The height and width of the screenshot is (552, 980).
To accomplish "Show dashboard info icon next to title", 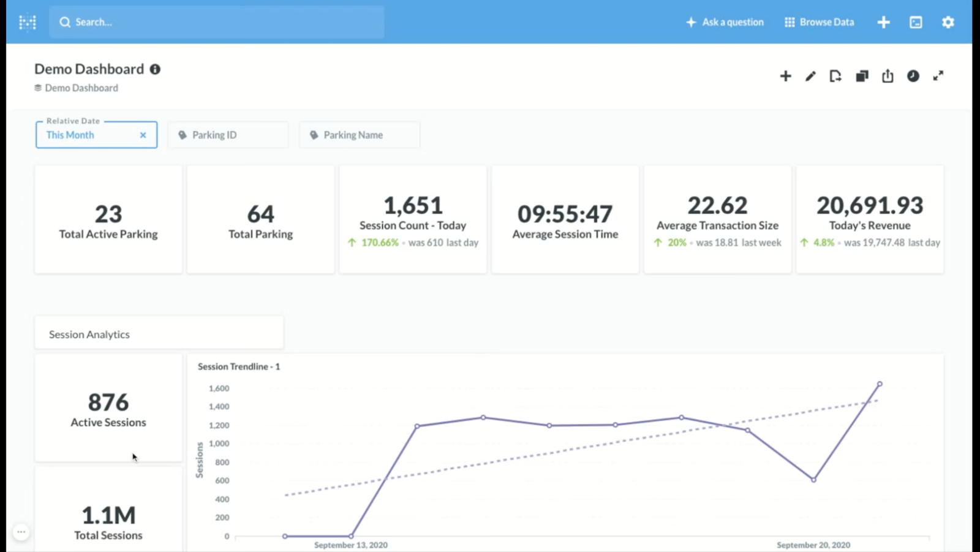I will click(156, 69).
